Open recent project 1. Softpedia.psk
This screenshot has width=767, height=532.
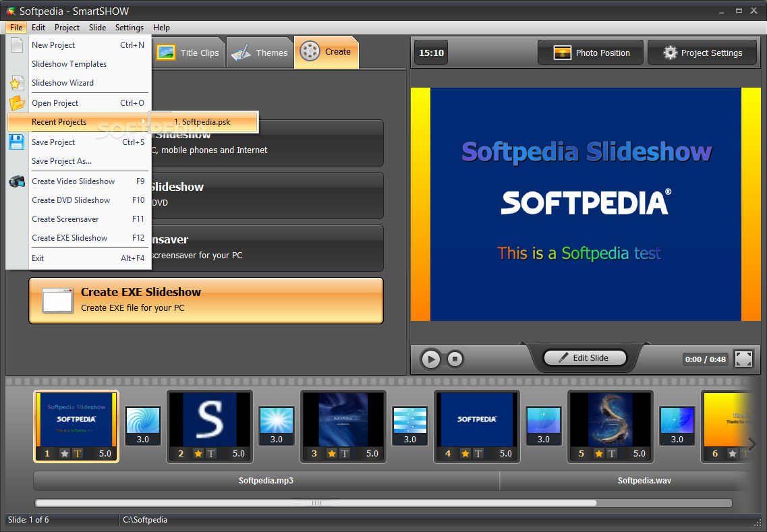pyautogui.click(x=202, y=122)
